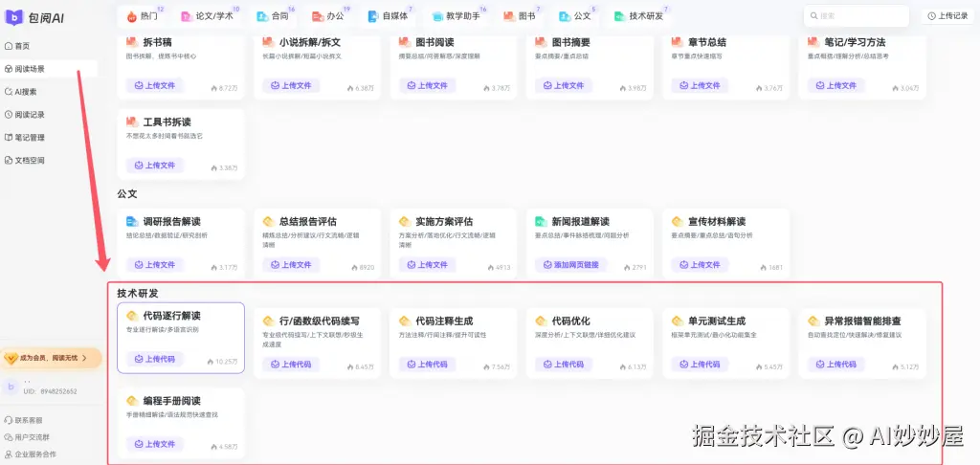The image size is (980, 465).
Task: Click the 代码逐行解读 card title
Action: coord(172,317)
